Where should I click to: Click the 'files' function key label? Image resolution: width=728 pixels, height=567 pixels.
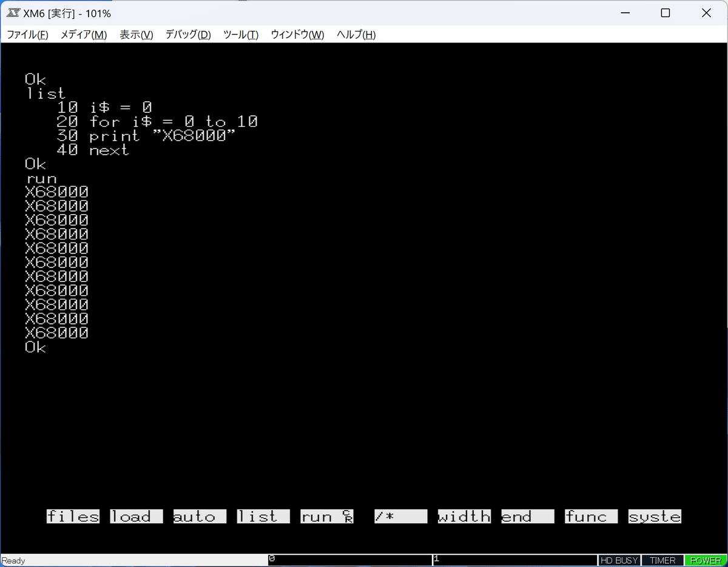tap(73, 516)
